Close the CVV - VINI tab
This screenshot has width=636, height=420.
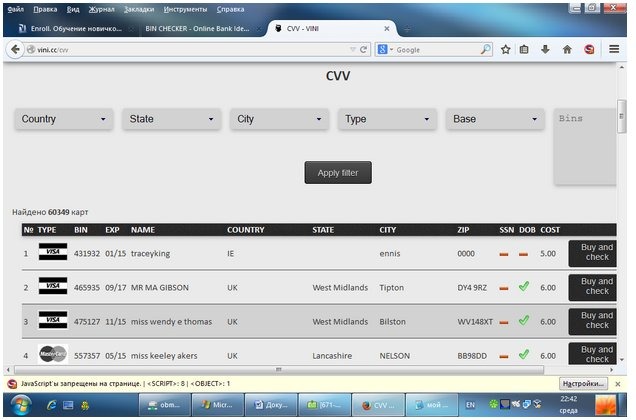[x=387, y=29]
